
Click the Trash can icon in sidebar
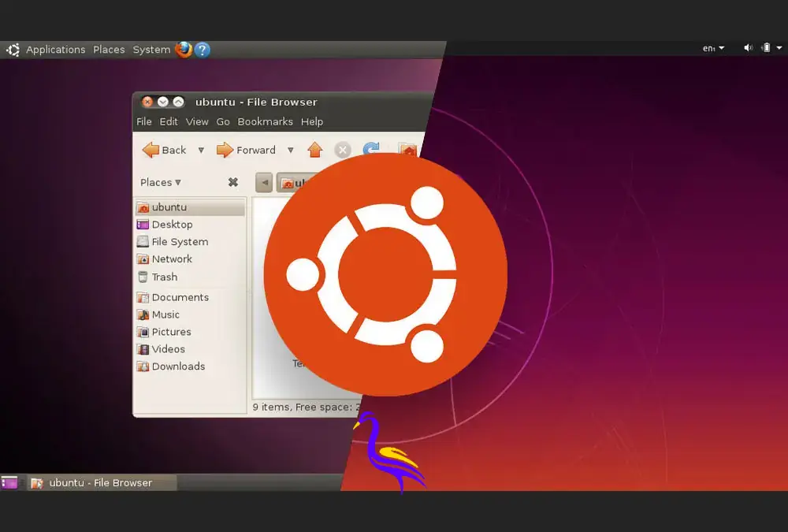point(143,277)
